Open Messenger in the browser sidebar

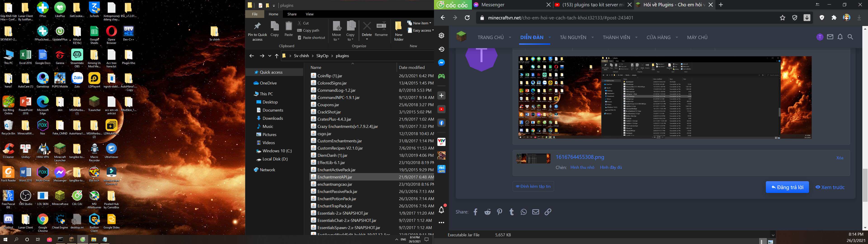[441, 63]
